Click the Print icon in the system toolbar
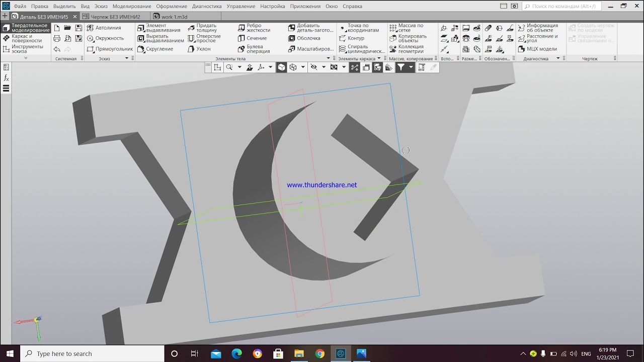Image resolution: width=644 pixels, height=362 pixels. pyautogui.click(x=57, y=39)
